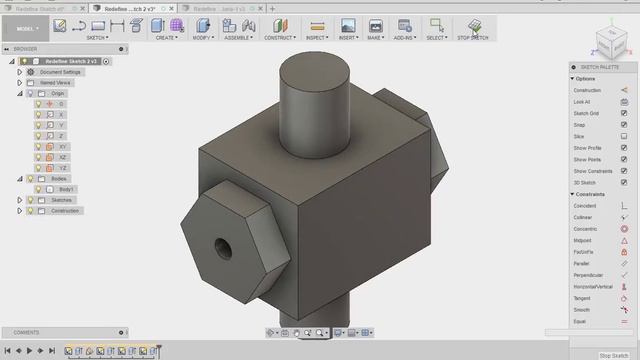Click the Create Form purple icon
Screen dimensions: 640x360
177,26
